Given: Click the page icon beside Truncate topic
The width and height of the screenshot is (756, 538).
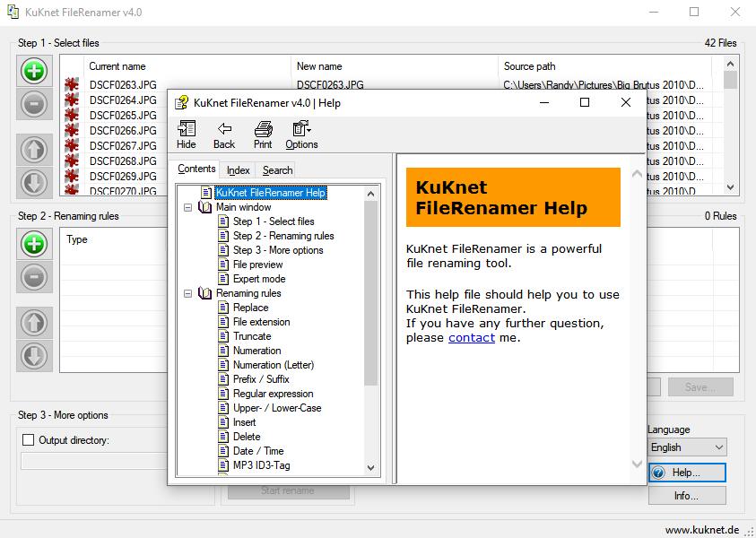Looking at the screenshot, I should tap(223, 336).
